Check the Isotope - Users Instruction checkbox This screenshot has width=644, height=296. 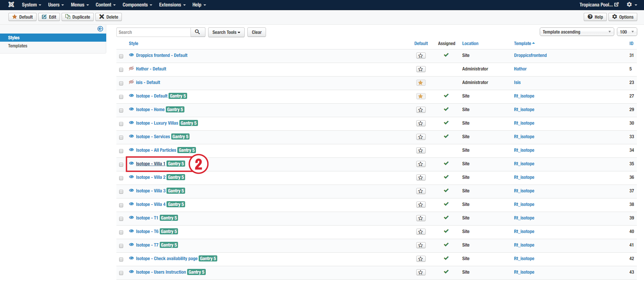tap(121, 273)
